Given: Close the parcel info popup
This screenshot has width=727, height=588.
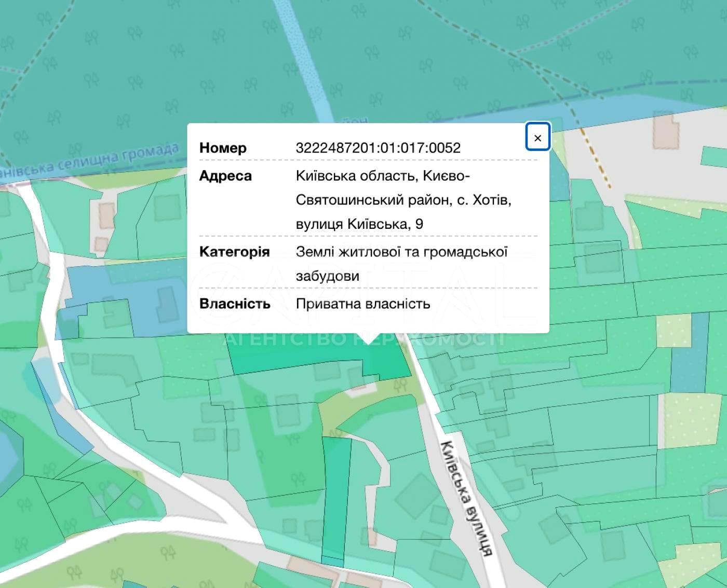Looking at the screenshot, I should (537, 138).
